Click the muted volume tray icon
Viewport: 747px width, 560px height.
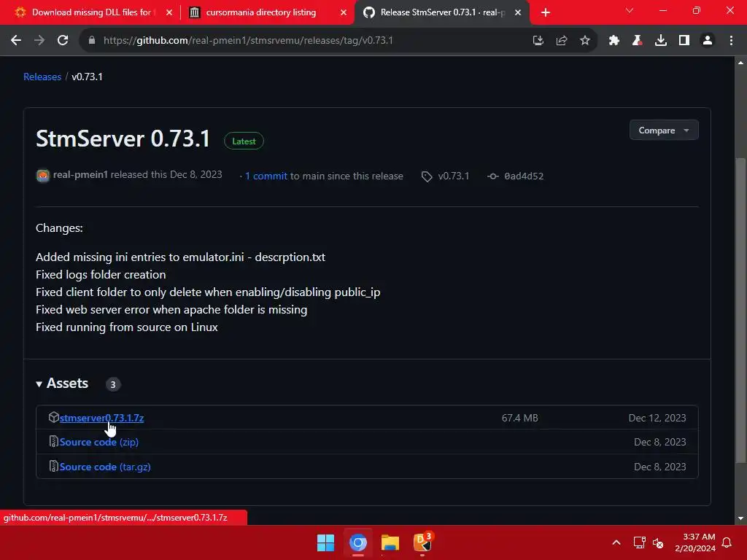[658, 542]
